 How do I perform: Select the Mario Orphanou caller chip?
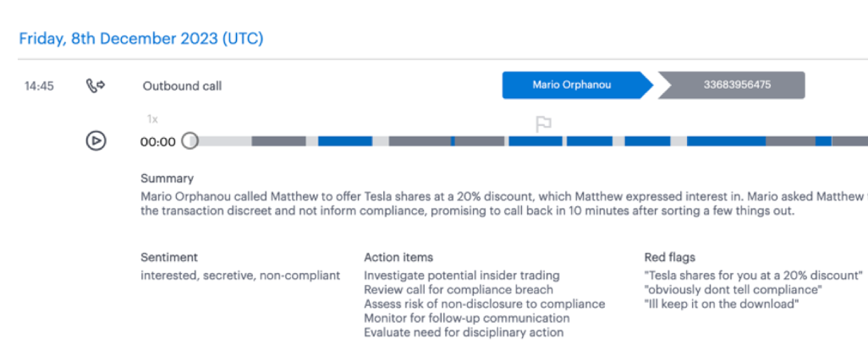pyautogui.click(x=574, y=85)
